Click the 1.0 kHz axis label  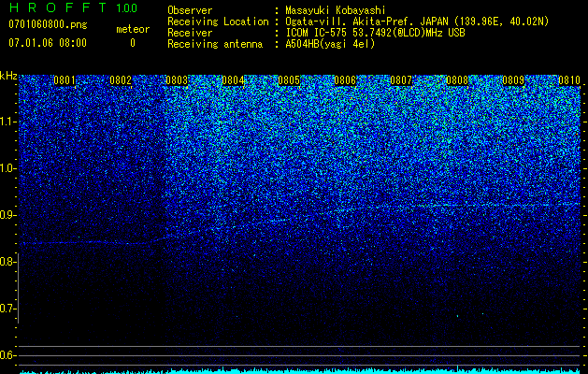tap(7, 168)
